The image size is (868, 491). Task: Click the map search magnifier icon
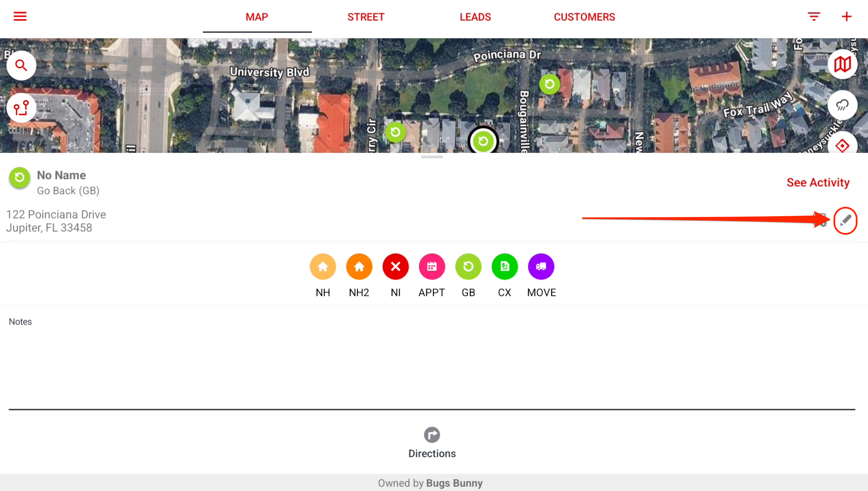(21, 65)
